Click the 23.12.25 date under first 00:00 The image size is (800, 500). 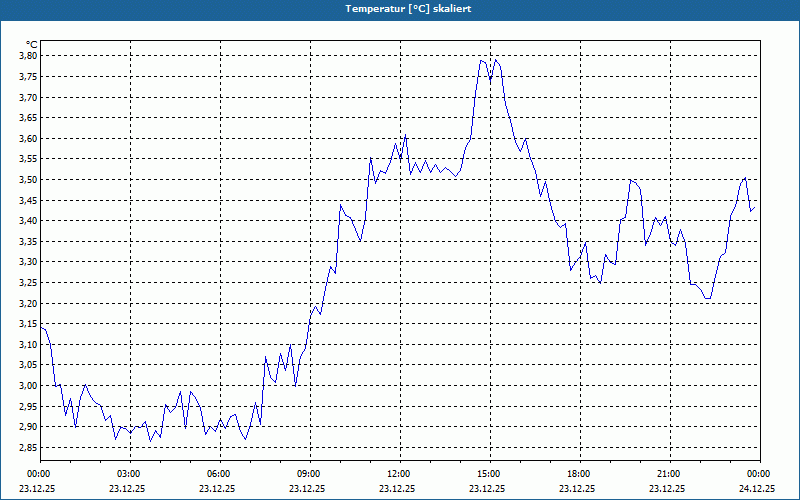point(37,488)
